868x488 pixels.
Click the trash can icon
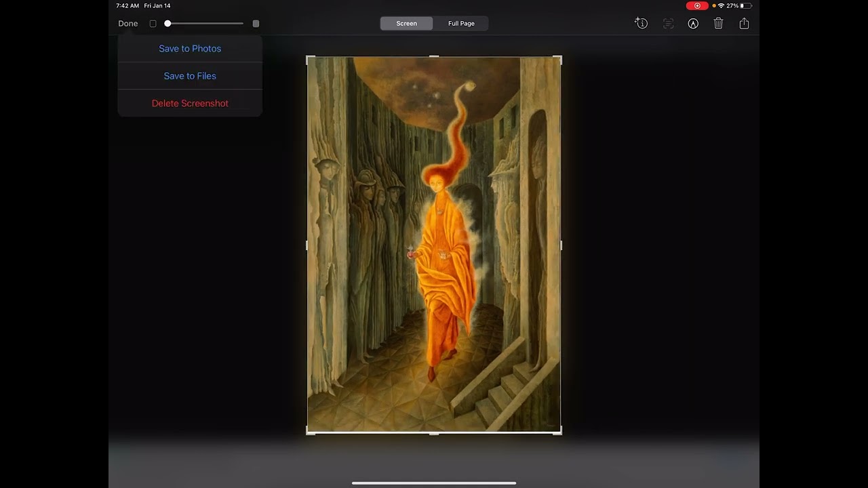[719, 23]
